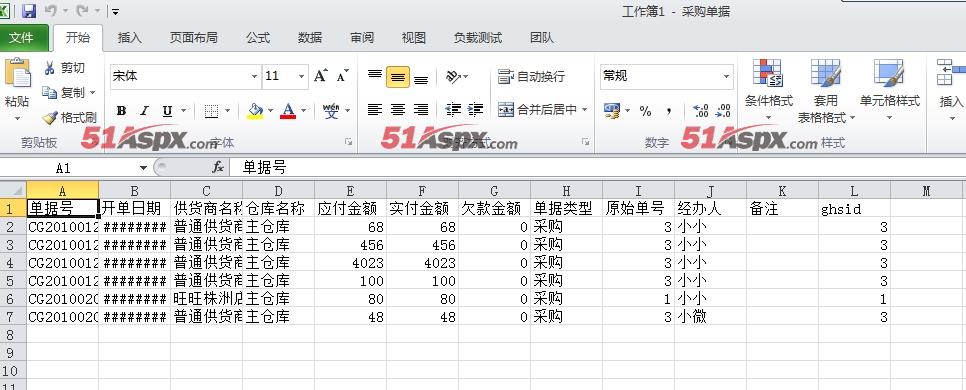Screen dimensions: 966x390
Task: Increase font size with large A icon
Action: (x=320, y=76)
